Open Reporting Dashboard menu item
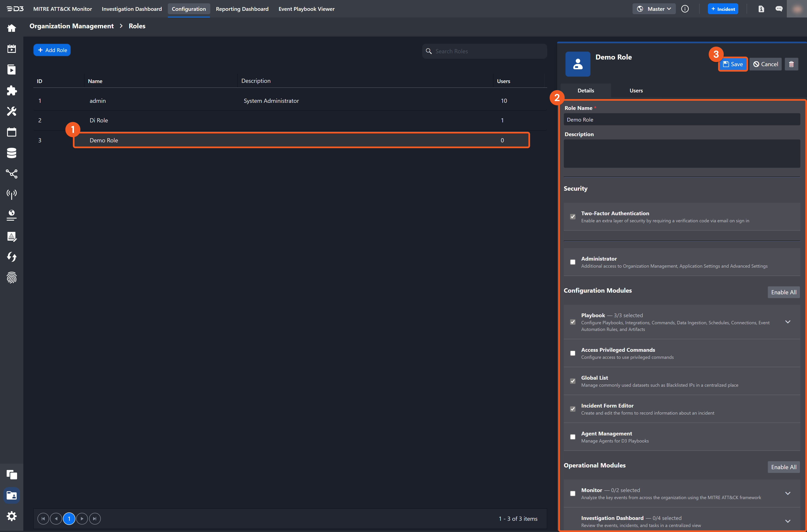The height and width of the screenshot is (532, 807). (x=242, y=9)
